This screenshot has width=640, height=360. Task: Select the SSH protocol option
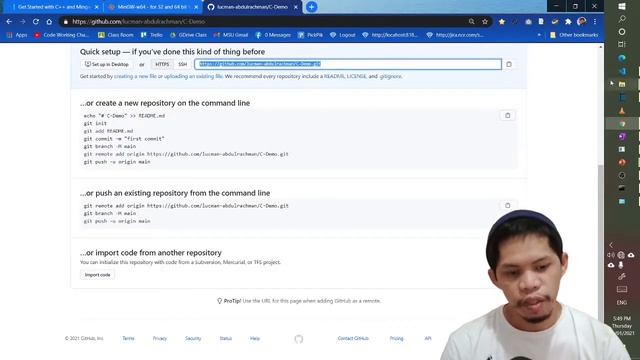pos(182,64)
